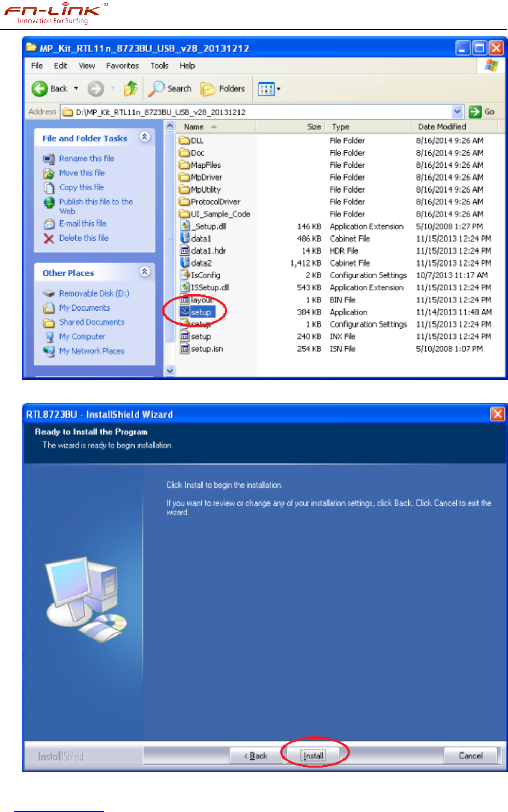Viewport: 508px width, 812px height.
Task: Open the Help menu
Action: coord(187,66)
